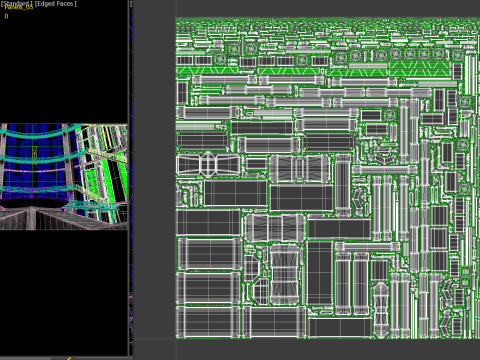
Task: Click the empty gray area left of the UV layout
Action: tap(154, 180)
